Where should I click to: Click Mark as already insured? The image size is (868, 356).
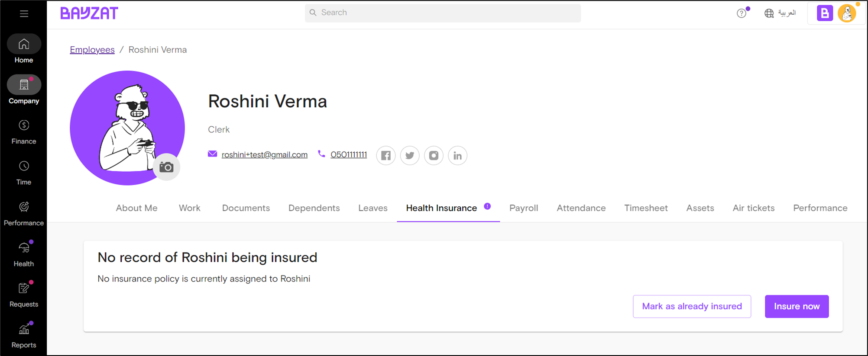(692, 306)
